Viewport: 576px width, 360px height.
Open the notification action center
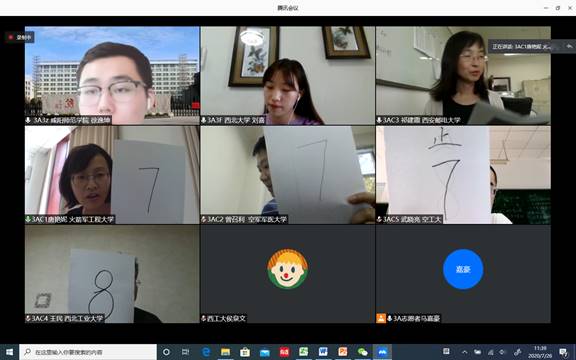point(563,352)
